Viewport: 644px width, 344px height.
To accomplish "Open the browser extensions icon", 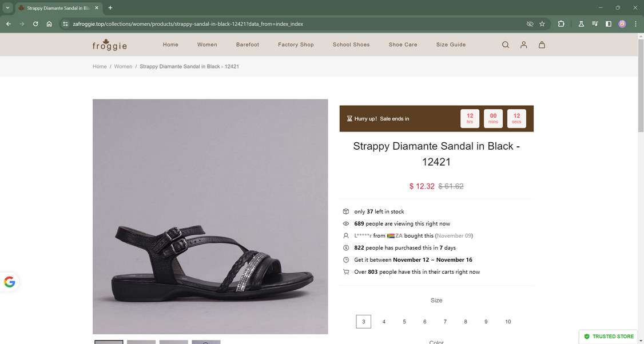I will tap(561, 24).
